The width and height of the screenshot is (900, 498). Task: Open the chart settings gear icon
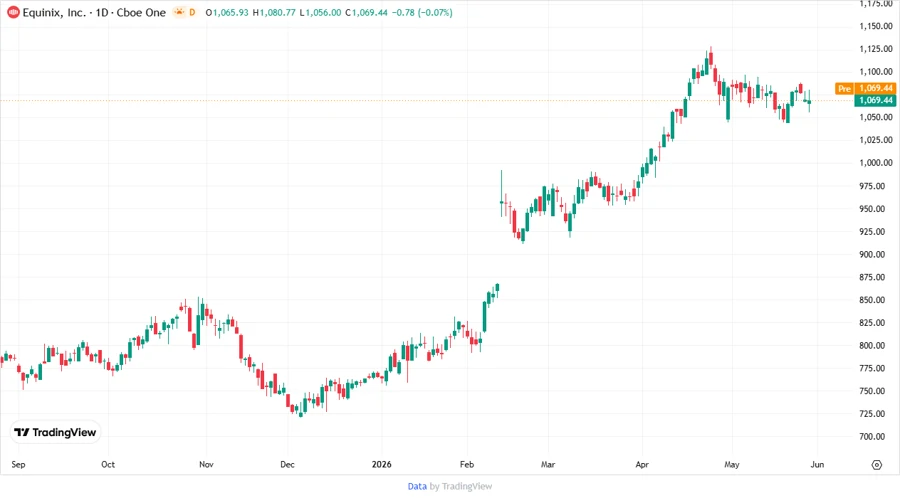point(876,465)
